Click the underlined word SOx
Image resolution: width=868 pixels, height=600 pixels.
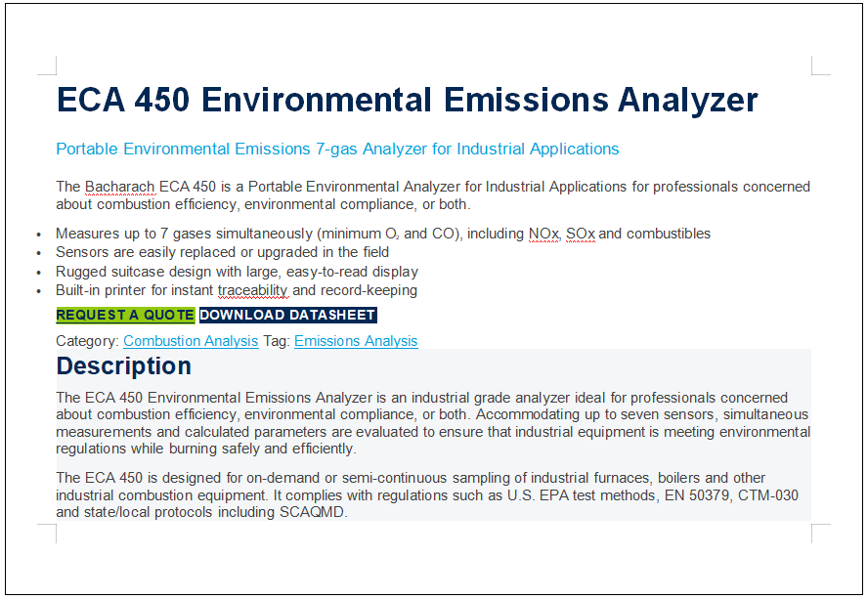(581, 235)
